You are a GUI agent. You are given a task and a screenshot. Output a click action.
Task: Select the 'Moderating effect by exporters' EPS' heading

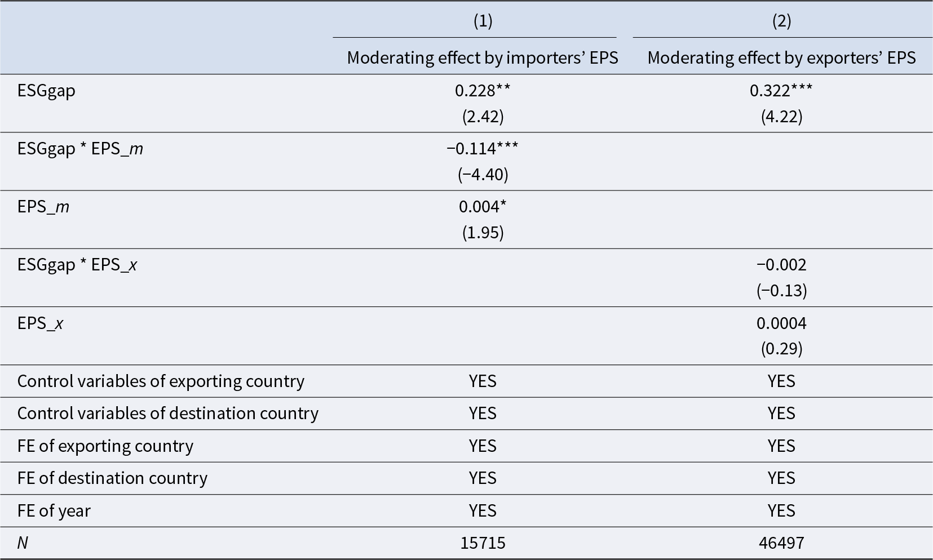tap(781, 57)
